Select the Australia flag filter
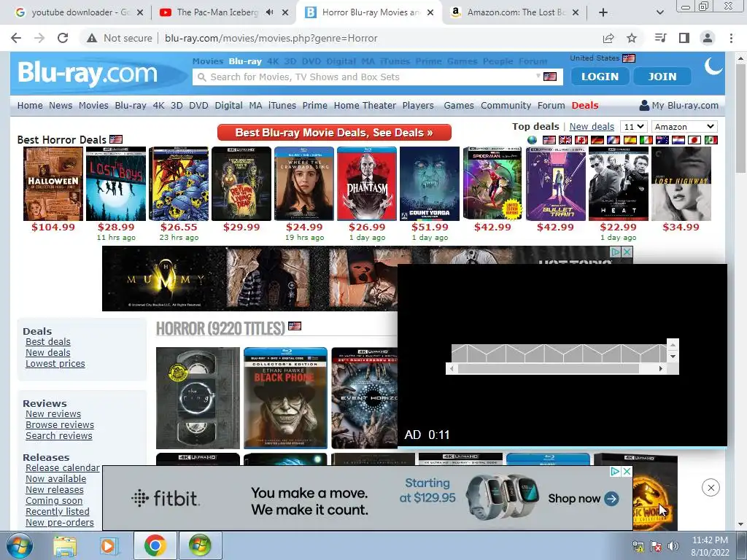Image resolution: width=747 pixels, height=560 pixels. click(x=662, y=140)
